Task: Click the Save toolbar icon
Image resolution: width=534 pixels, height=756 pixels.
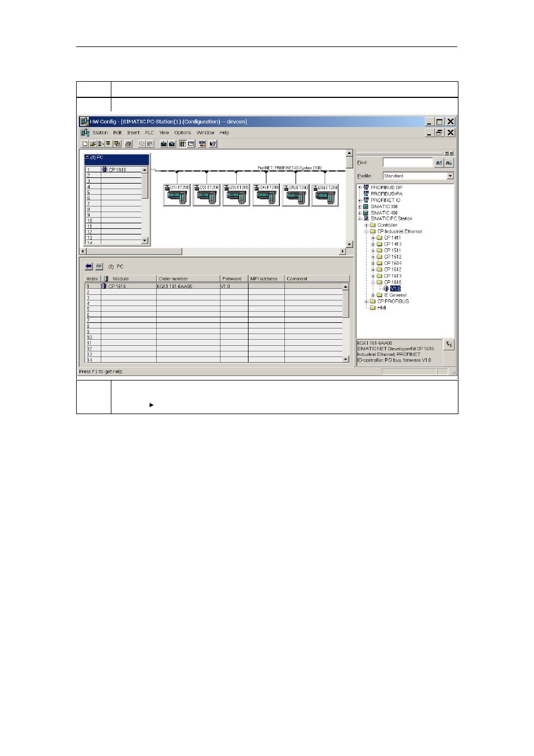Action: pos(108,144)
